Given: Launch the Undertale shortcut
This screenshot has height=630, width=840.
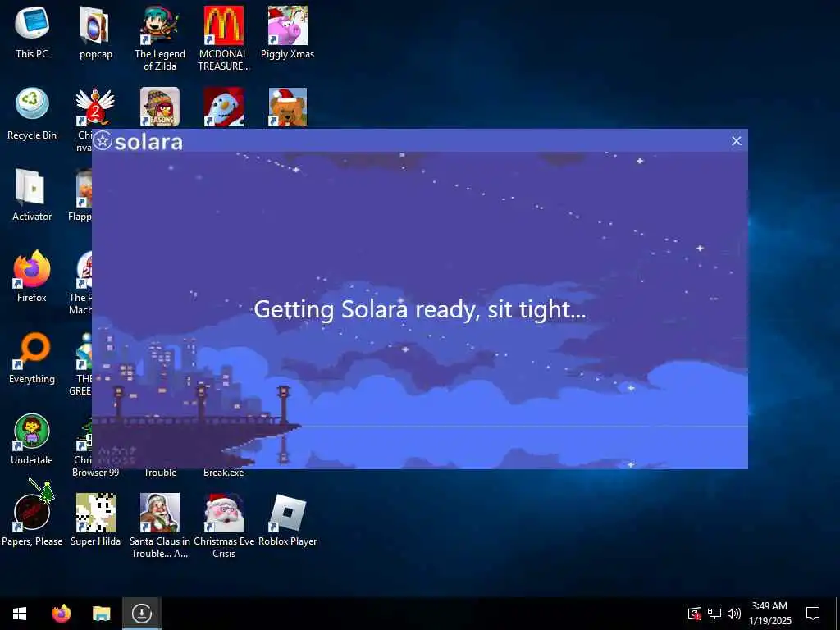Looking at the screenshot, I should click(32, 440).
